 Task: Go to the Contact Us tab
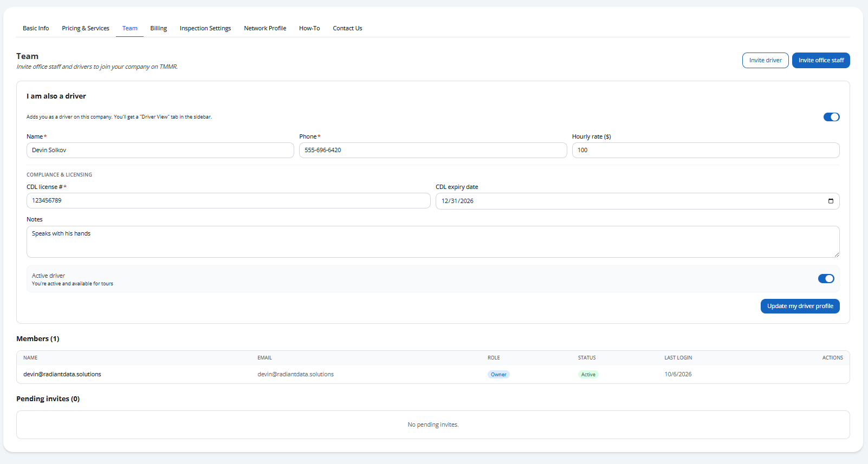tap(347, 28)
